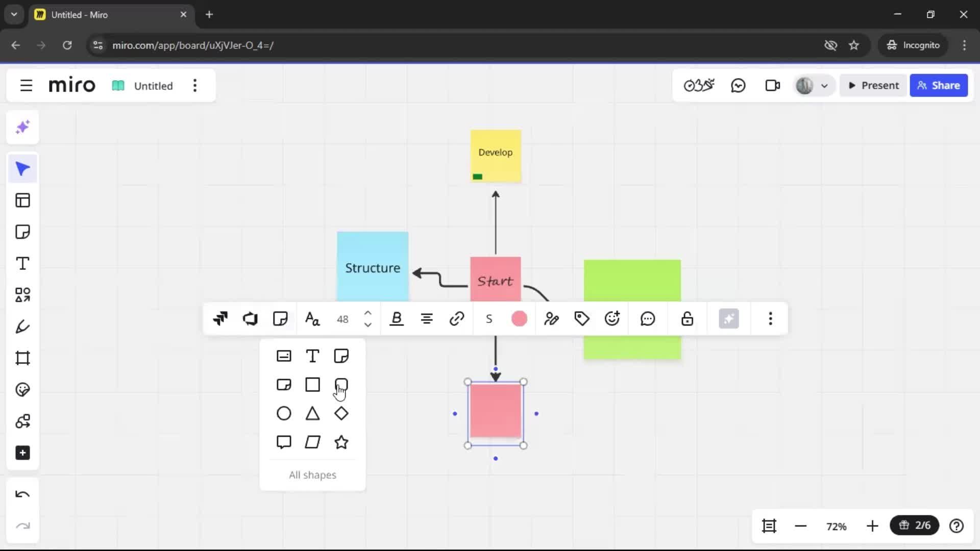Open the comments chat panel
The height and width of the screenshot is (551, 980).
[x=738, y=86]
